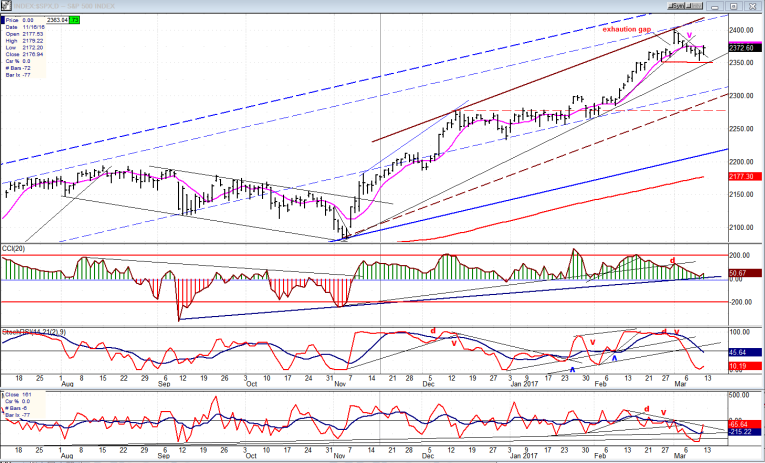Close the S&P 500 chart window
The width and height of the screenshot is (765, 463).
click(x=752, y=6)
